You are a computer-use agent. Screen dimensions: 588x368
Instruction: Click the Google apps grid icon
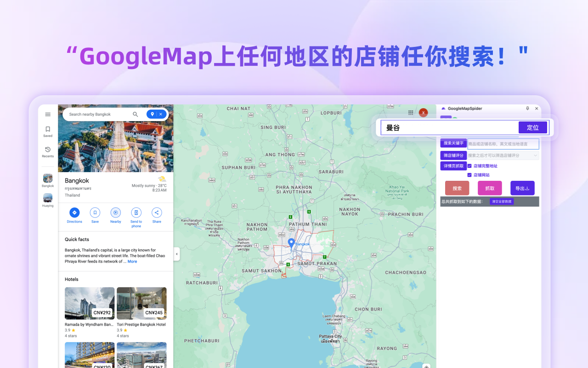[411, 113]
